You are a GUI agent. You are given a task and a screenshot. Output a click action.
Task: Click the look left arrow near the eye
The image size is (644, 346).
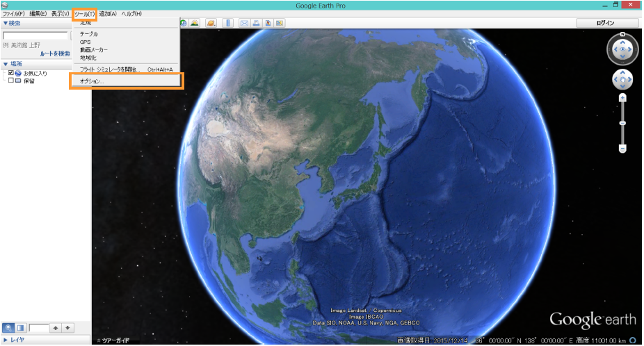[x=615, y=49]
